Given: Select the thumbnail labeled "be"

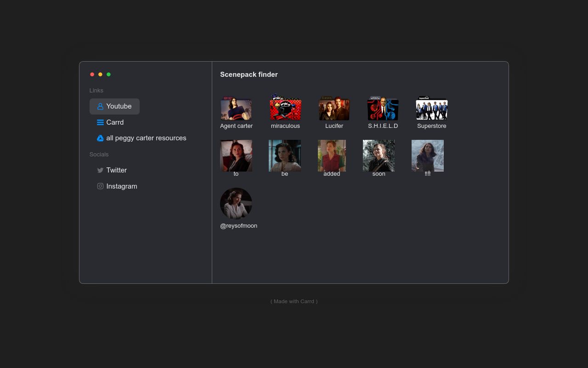Looking at the screenshot, I should [x=285, y=155].
